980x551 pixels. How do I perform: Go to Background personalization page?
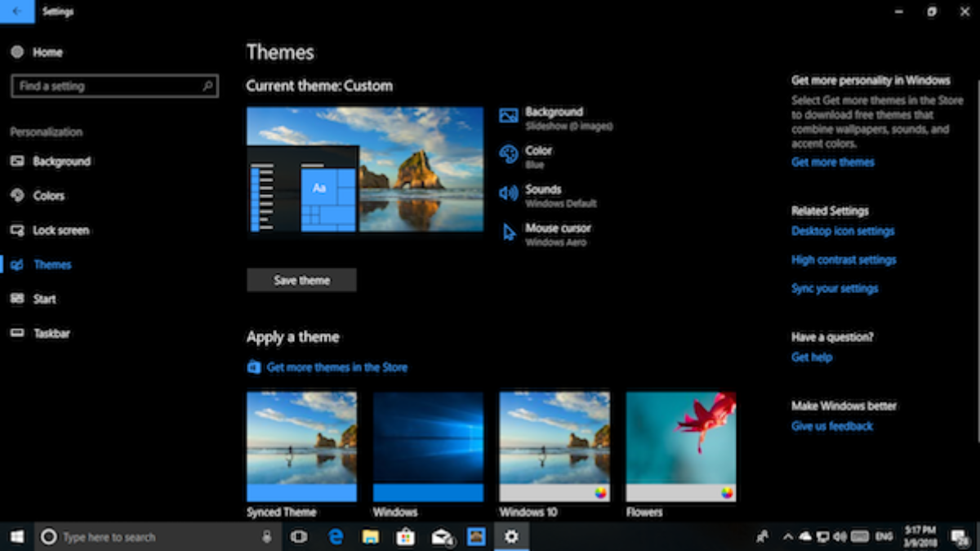pos(61,162)
